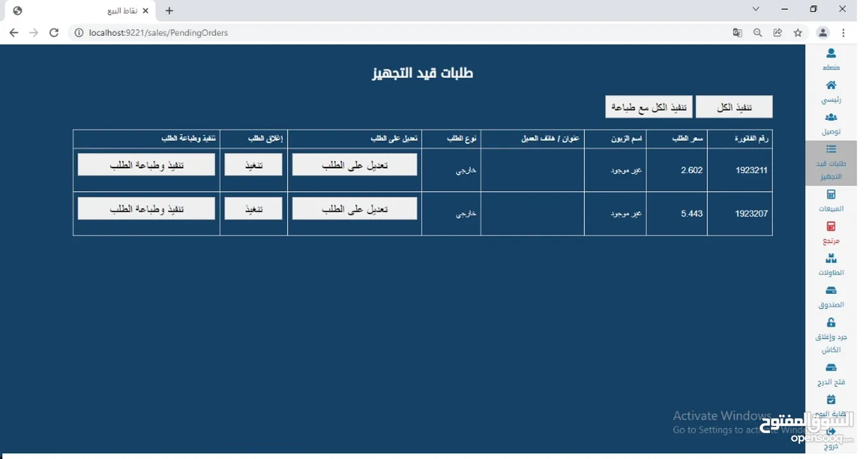Viewport: 868px width, 459px height.
Task: Select the نقاط البيع browser tab
Action: [x=79, y=11]
